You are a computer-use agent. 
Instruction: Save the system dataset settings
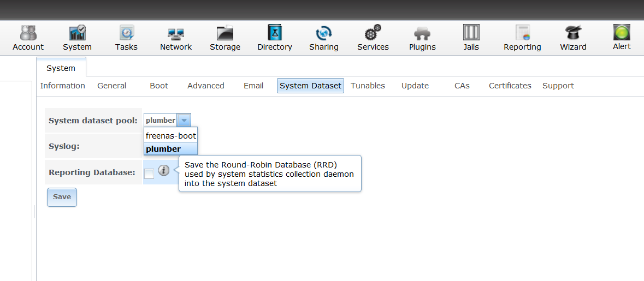62,197
